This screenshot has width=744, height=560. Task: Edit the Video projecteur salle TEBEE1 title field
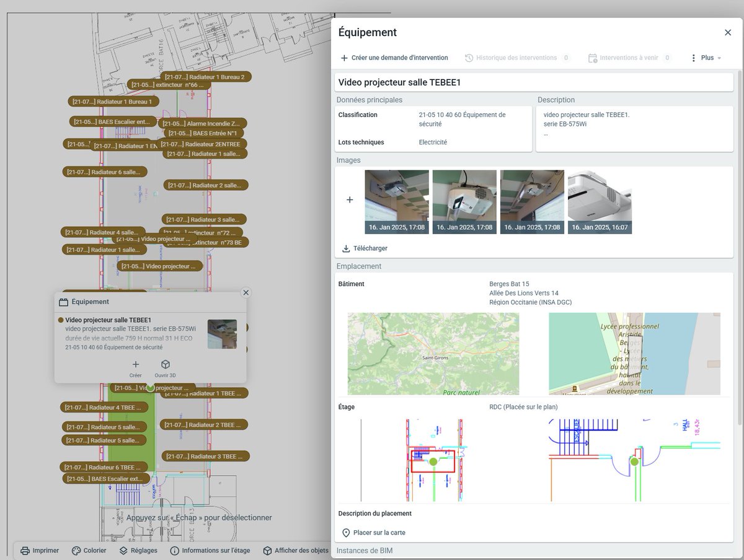point(534,82)
